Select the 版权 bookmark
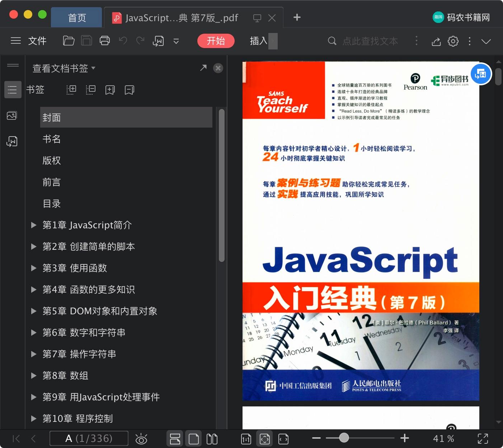 click(52, 161)
